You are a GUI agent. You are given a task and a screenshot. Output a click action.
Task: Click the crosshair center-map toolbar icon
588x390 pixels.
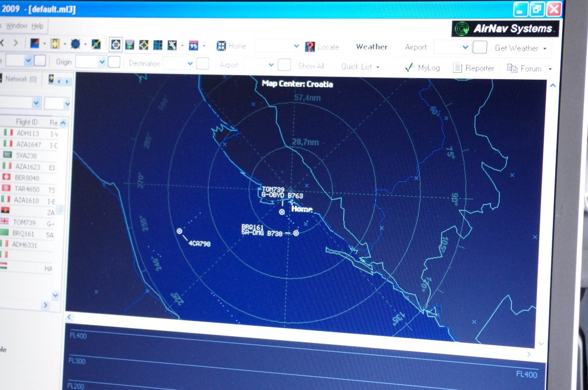(116, 44)
